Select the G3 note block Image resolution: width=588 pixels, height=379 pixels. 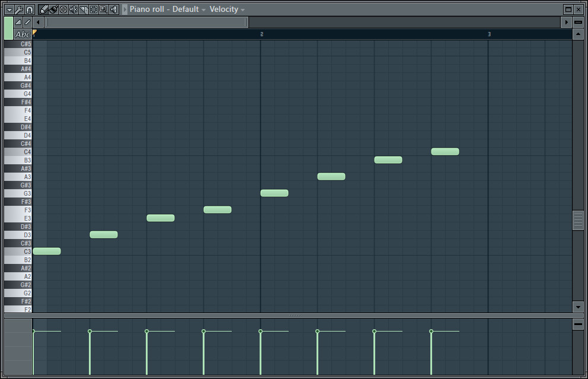pos(274,193)
